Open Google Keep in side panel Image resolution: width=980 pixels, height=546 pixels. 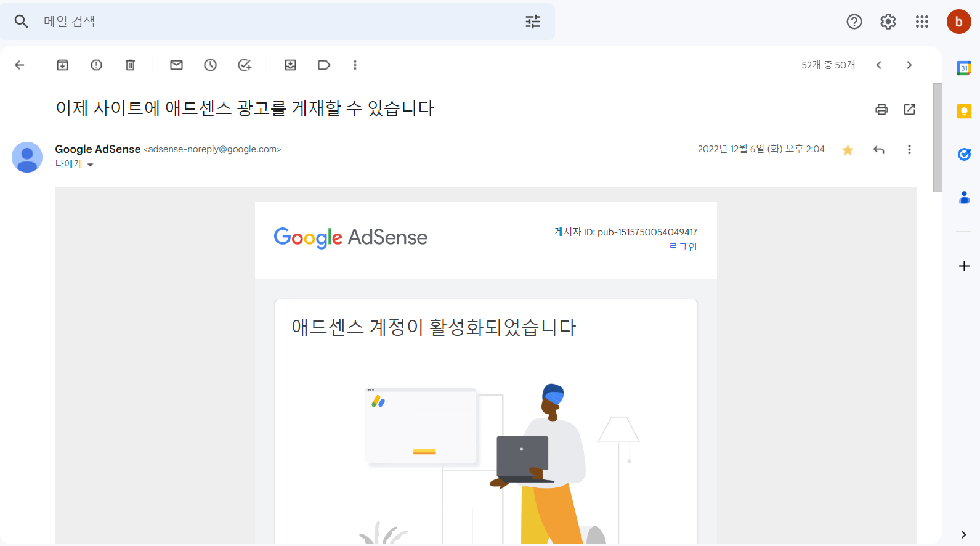tap(964, 111)
